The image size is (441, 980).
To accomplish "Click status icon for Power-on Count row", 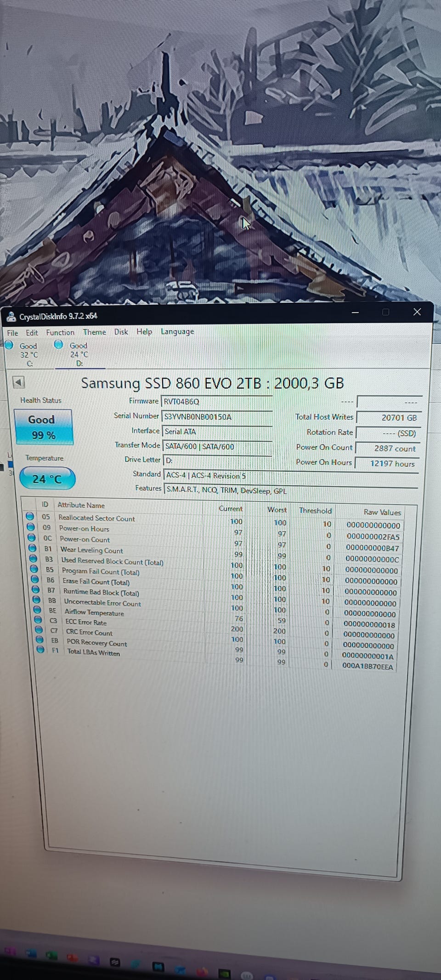I will click(32, 538).
